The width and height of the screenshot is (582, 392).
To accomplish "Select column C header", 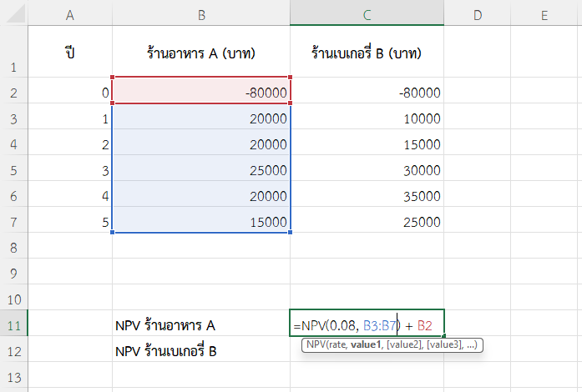I will tap(367, 15).
